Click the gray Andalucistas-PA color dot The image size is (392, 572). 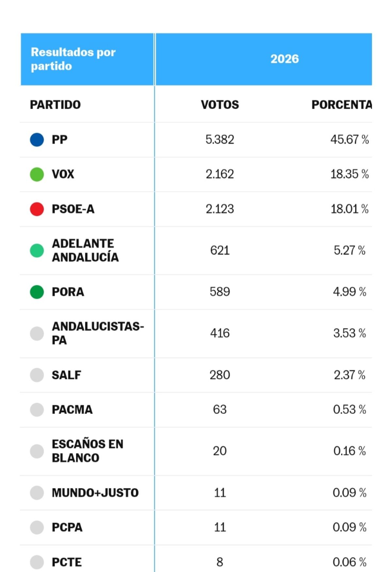37,334
